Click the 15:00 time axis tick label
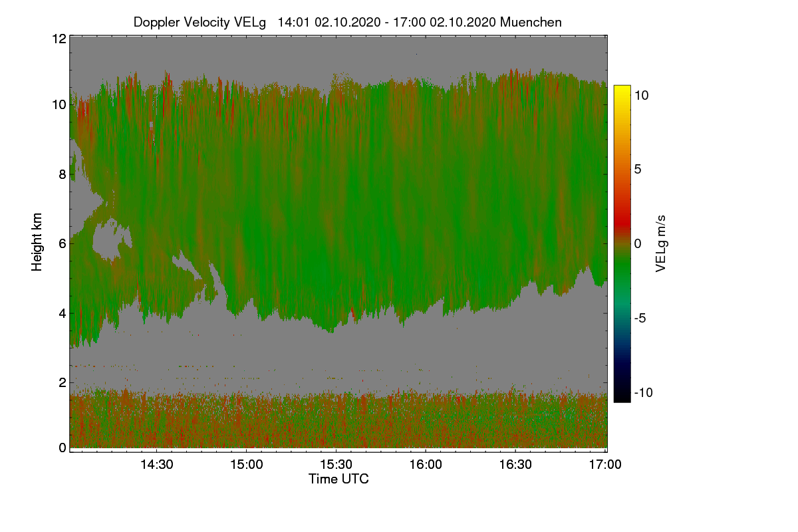 pos(246,465)
